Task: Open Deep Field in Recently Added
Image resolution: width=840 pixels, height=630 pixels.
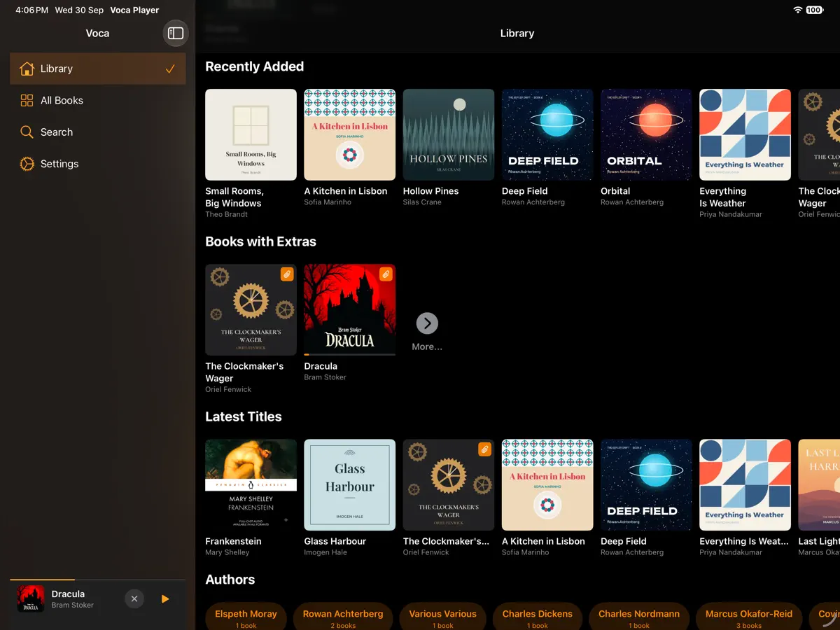Action: [547, 134]
